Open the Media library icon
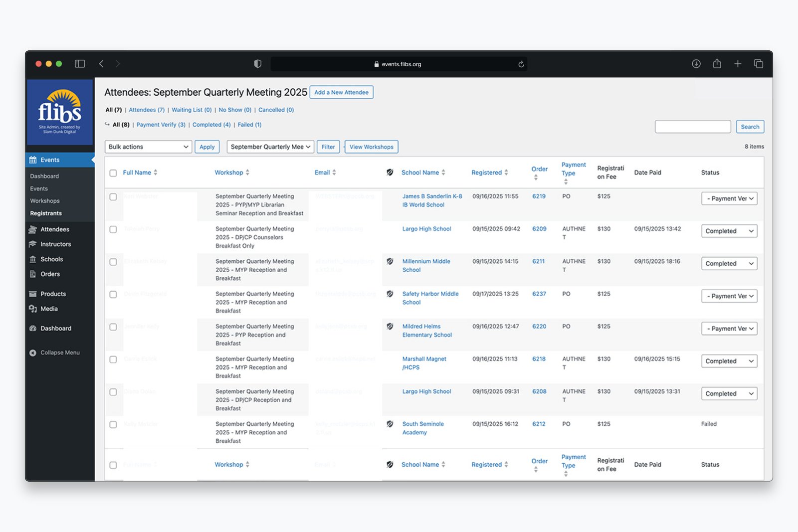798x532 pixels. coord(33,309)
